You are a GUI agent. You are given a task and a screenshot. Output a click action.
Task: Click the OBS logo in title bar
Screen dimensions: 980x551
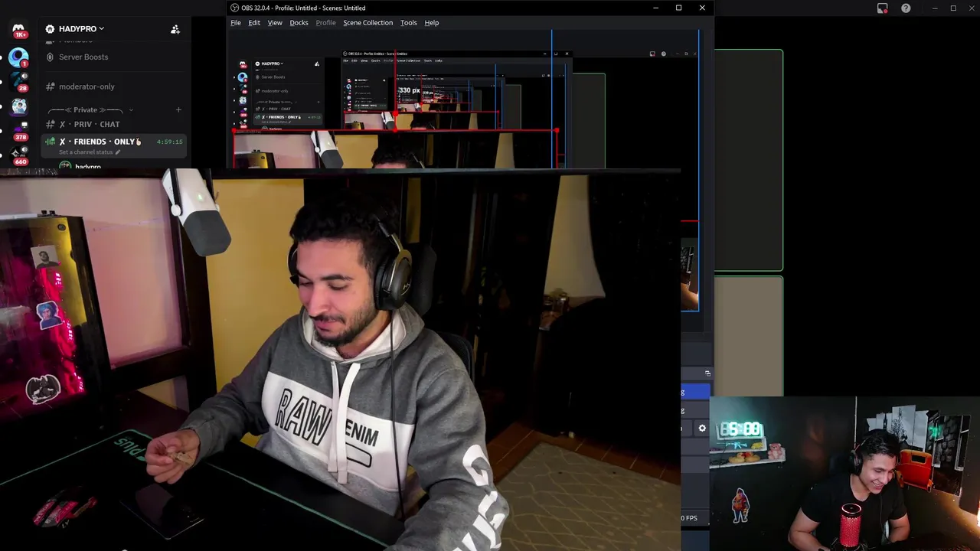(235, 8)
